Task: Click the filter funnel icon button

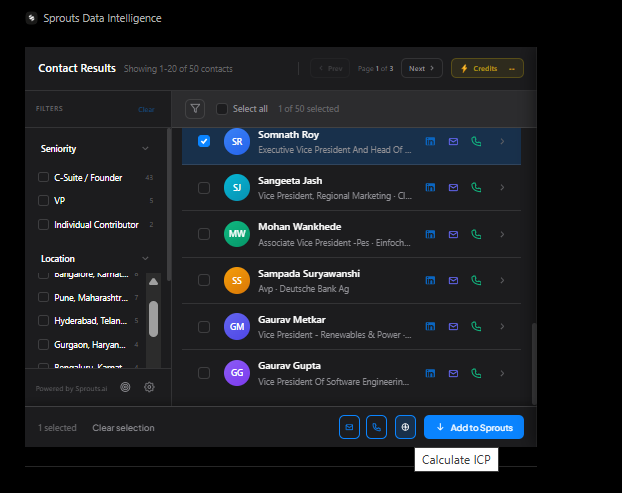Action: 195,109
